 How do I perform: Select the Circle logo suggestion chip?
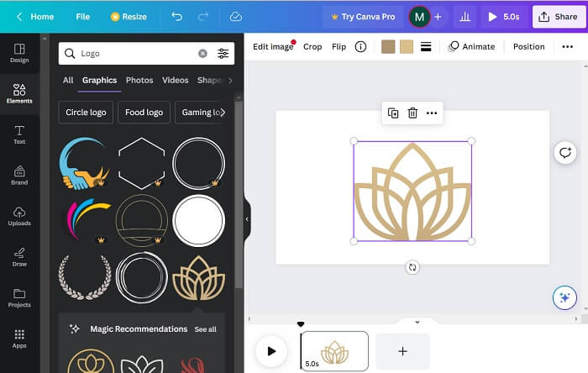click(x=86, y=112)
